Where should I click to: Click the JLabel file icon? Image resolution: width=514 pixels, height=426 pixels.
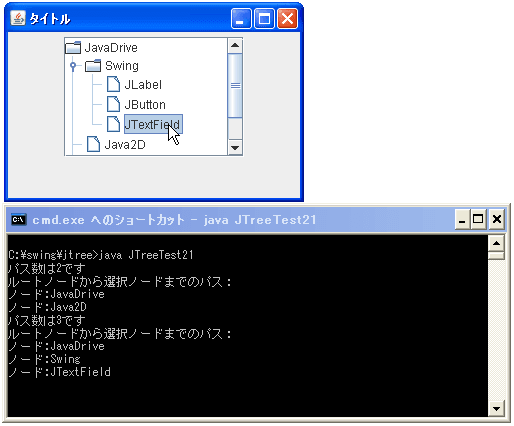coord(113,84)
